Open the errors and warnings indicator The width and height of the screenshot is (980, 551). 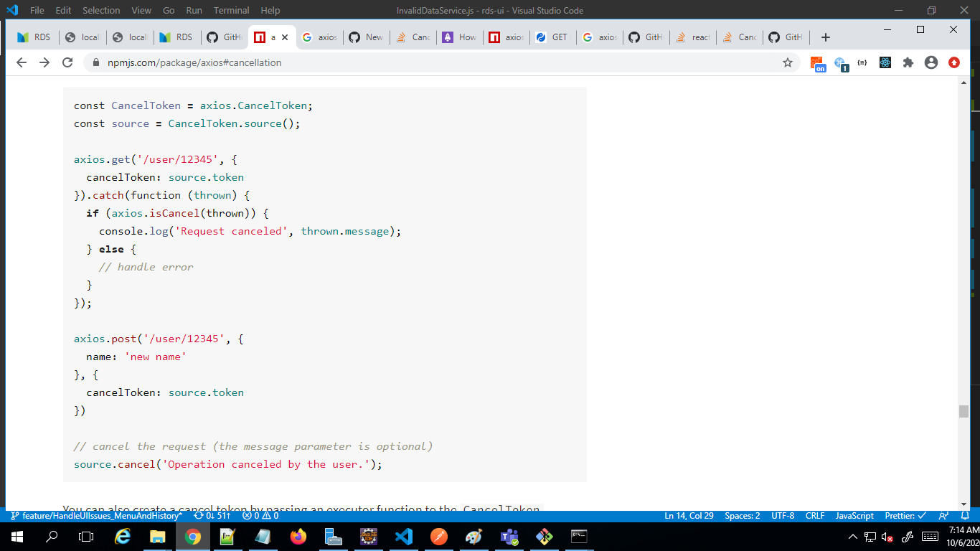click(x=260, y=515)
